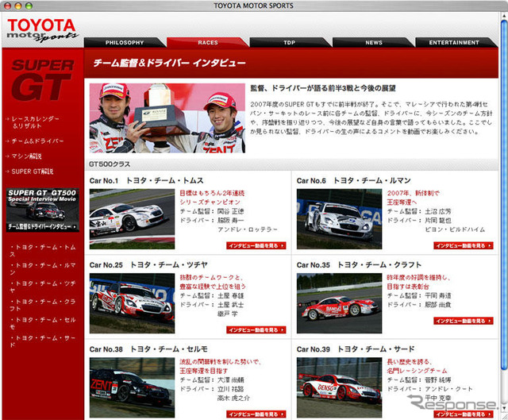
Task: Click driver name ビヨン・ビルドハイム
Action: tap(455, 229)
